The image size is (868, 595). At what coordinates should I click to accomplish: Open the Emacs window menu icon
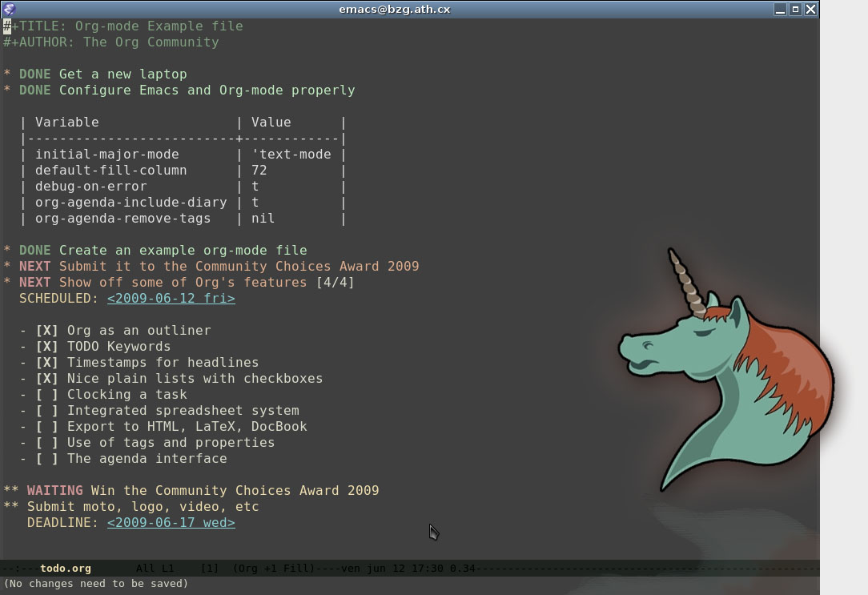click(x=9, y=9)
